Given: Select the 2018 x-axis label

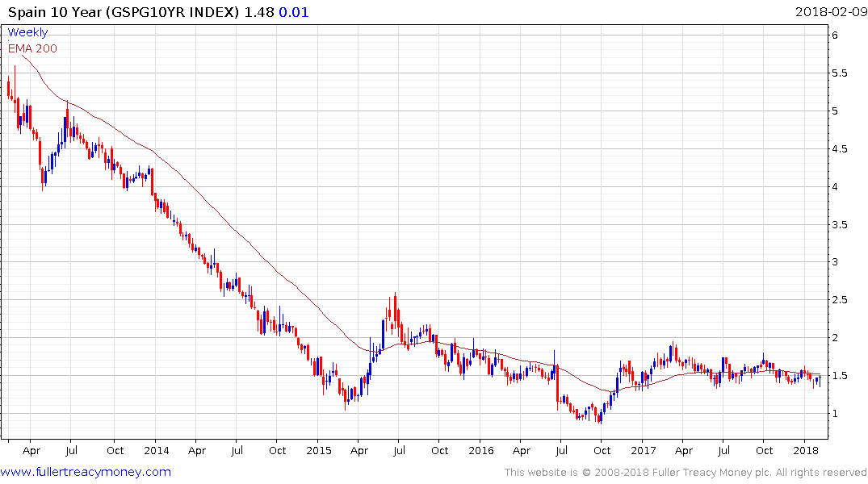Looking at the screenshot, I should coord(806,450).
